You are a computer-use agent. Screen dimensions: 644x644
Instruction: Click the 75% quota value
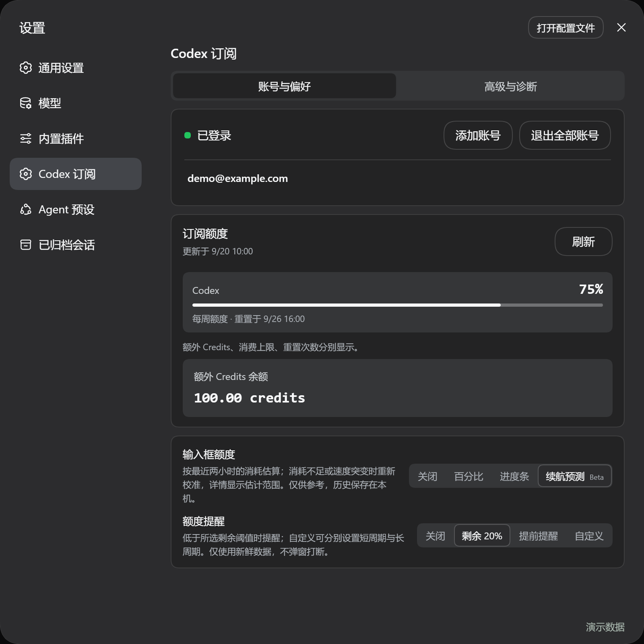coord(591,289)
